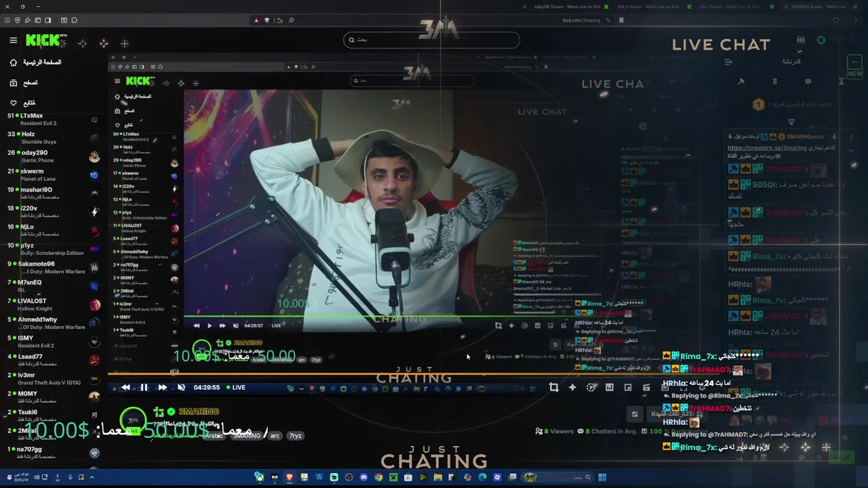The image size is (868, 488).
Task: Click the inner mirrored window's search field
Action: pyautogui.click(x=412, y=81)
